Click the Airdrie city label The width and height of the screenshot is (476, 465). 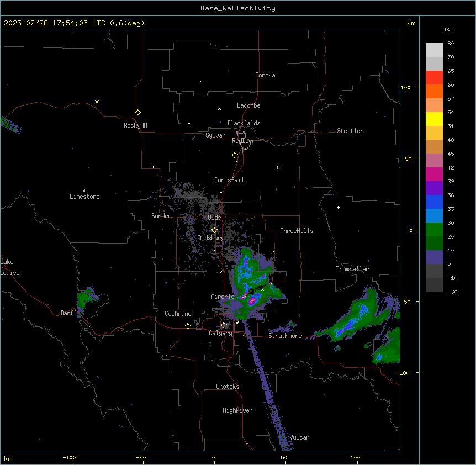[223, 297]
